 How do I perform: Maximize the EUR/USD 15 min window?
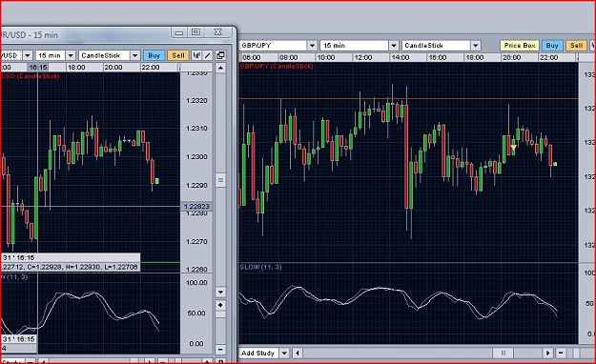(195, 32)
